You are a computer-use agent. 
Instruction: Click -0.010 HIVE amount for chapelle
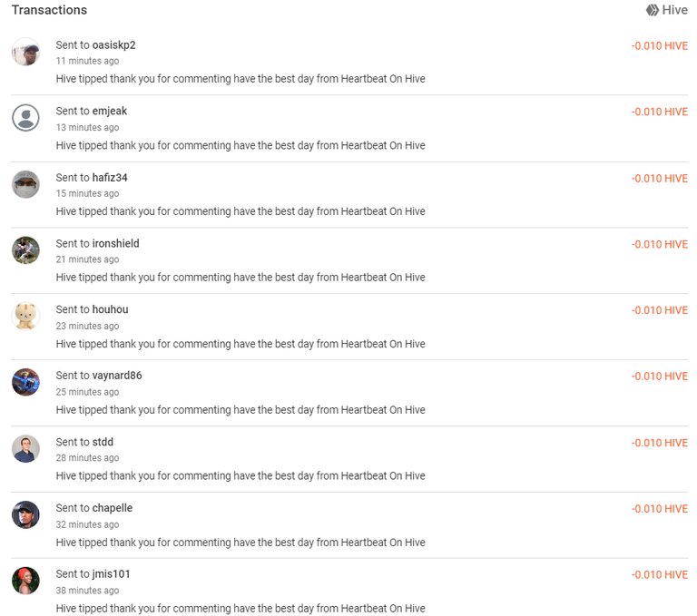[x=660, y=509]
